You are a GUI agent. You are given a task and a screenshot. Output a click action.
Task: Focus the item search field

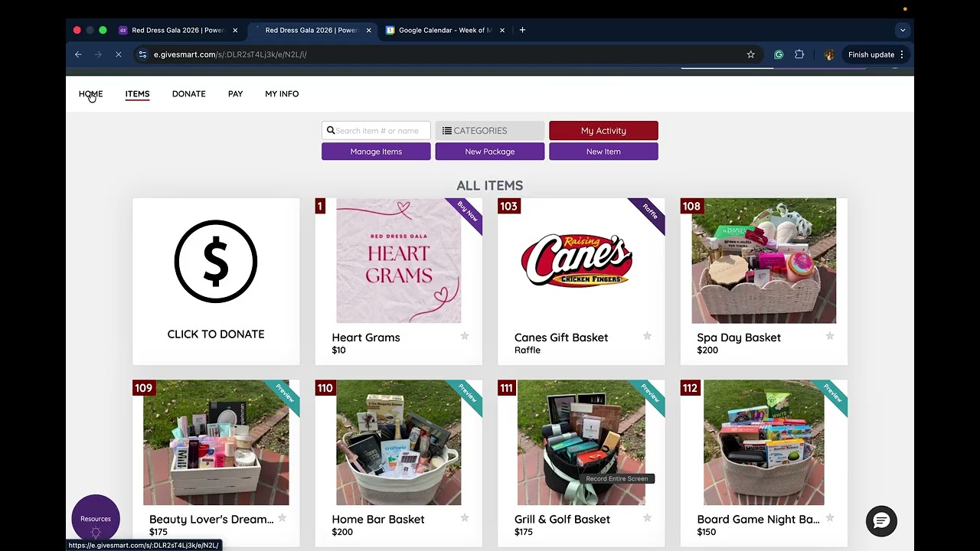(376, 131)
